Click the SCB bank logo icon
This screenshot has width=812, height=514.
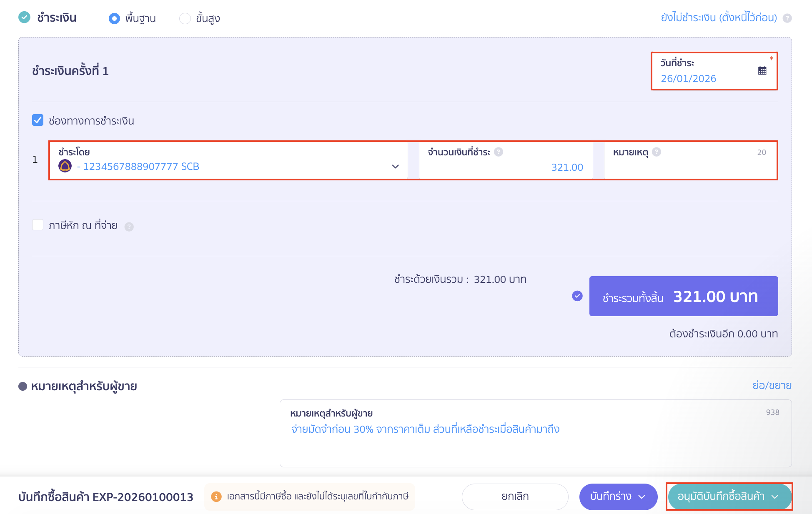(65, 166)
